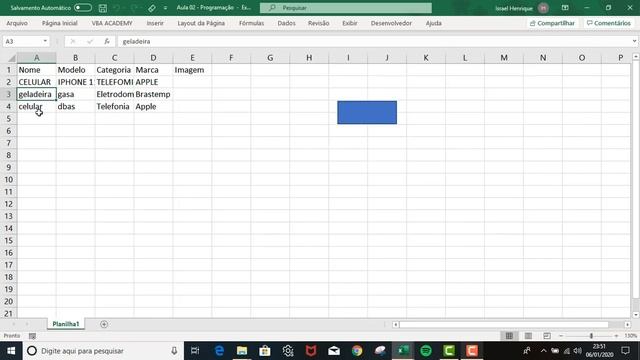The height and width of the screenshot is (360, 640).
Task: Select cell containing Telefonia
Action: point(114,107)
